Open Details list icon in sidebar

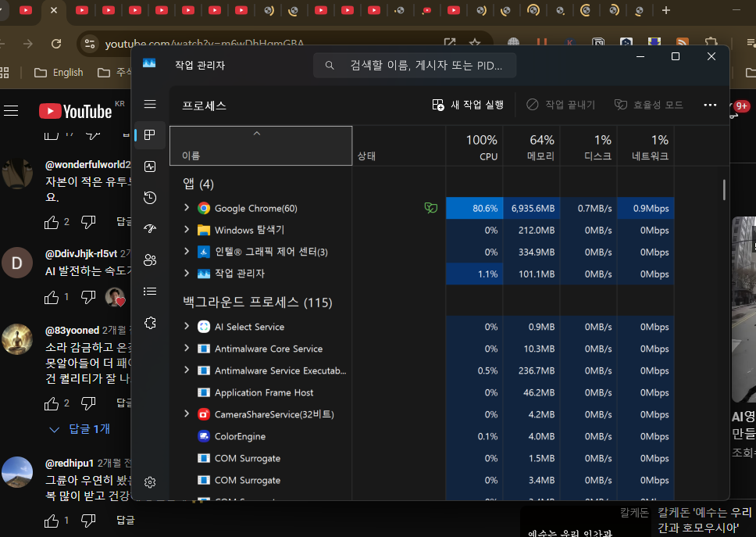coord(150,292)
